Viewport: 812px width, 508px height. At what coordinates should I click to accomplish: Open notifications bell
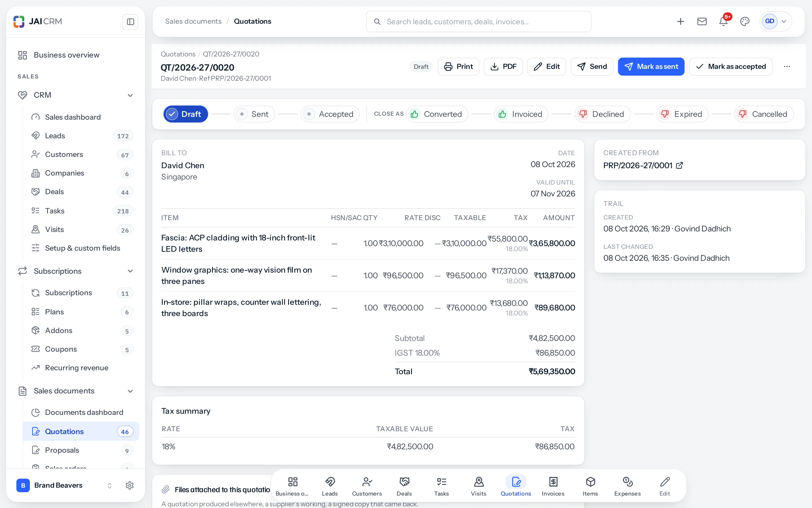coord(723,21)
